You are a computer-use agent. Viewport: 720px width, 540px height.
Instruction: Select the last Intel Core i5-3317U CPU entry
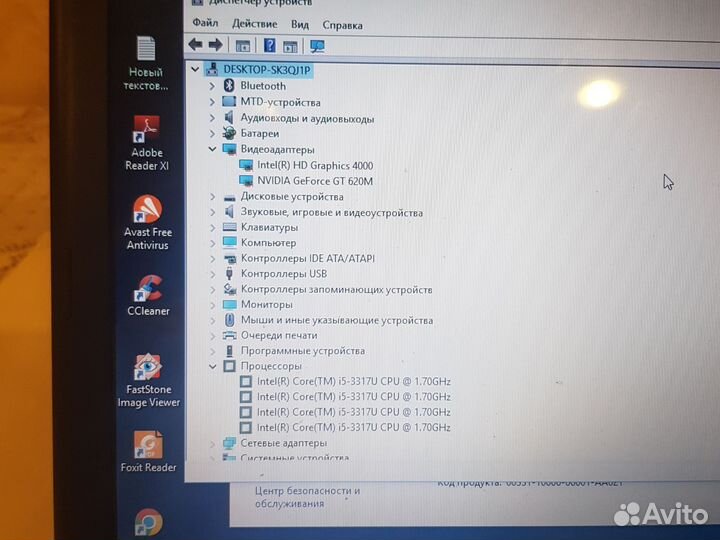point(354,428)
